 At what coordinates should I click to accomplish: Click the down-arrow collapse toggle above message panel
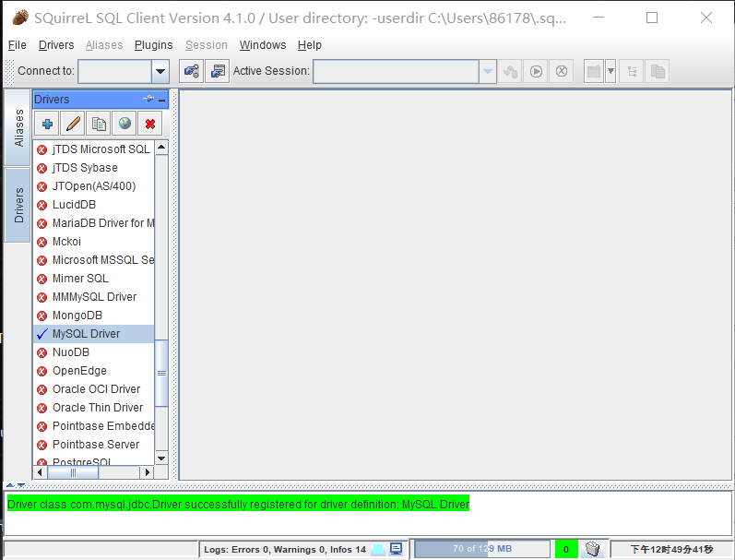coord(20,485)
